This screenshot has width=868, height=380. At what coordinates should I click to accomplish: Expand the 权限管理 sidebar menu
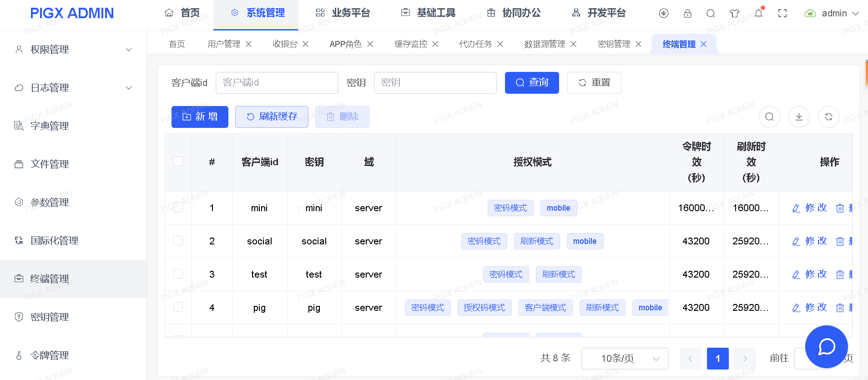73,50
